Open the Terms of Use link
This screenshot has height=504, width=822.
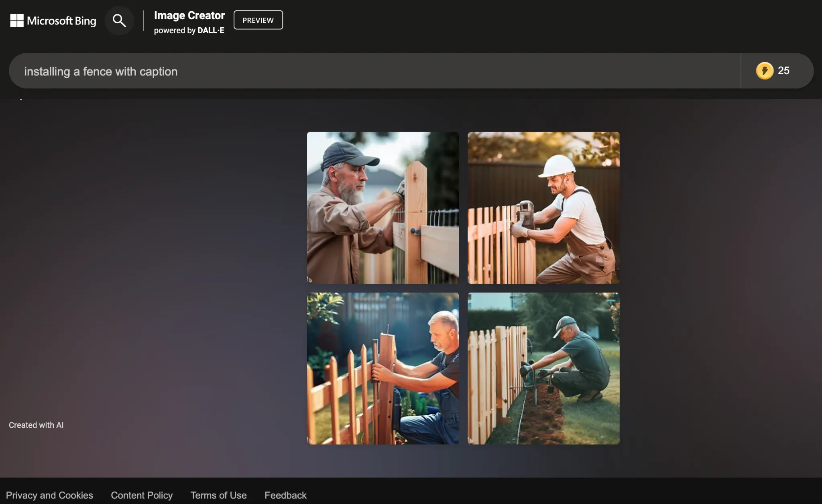tap(218, 495)
